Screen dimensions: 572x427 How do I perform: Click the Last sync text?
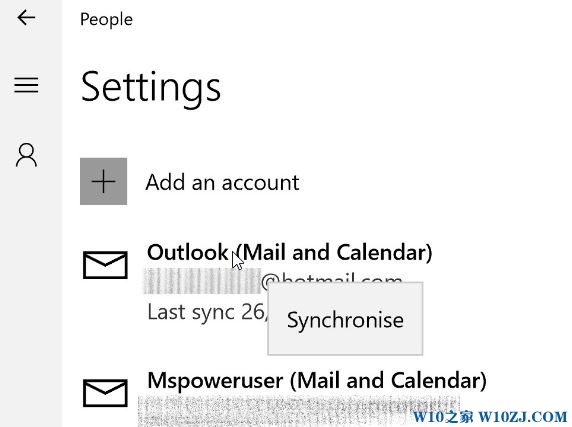click(207, 313)
